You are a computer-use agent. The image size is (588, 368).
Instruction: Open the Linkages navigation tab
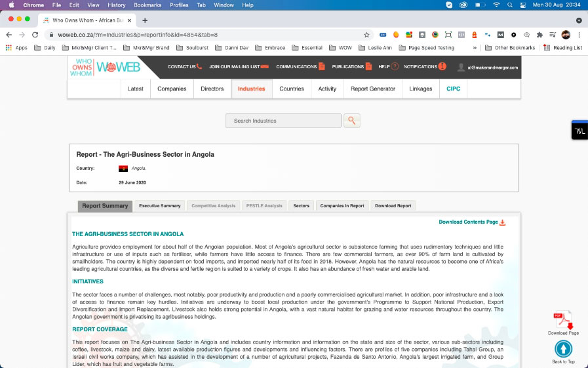click(420, 89)
